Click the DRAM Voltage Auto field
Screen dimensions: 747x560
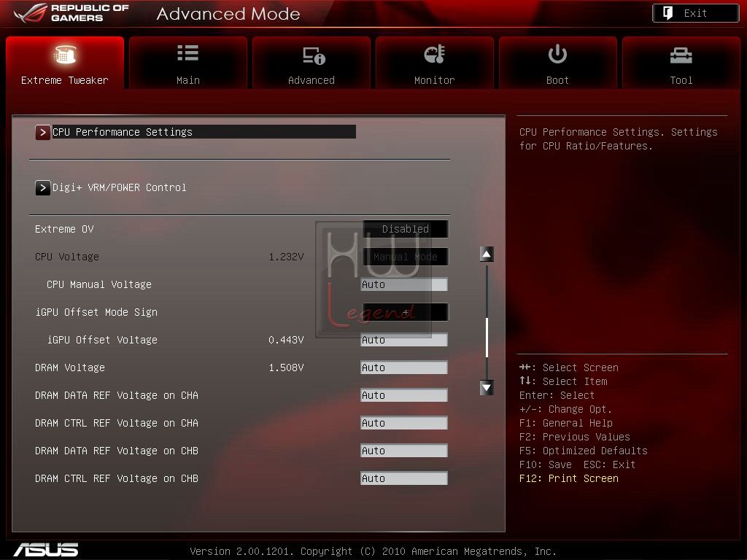point(404,367)
